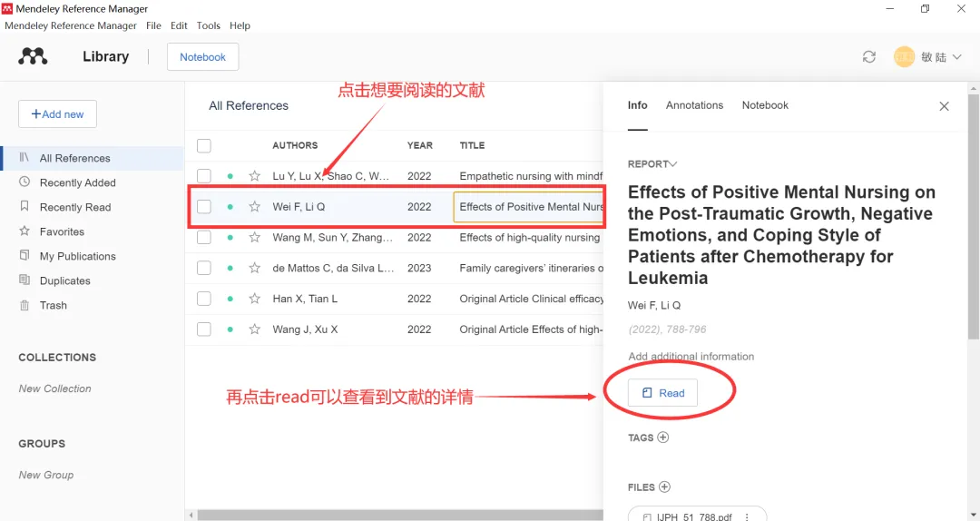The width and height of the screenshot is (980, 521).
Task: Open the Edit menu
Action: click(179, 25)
